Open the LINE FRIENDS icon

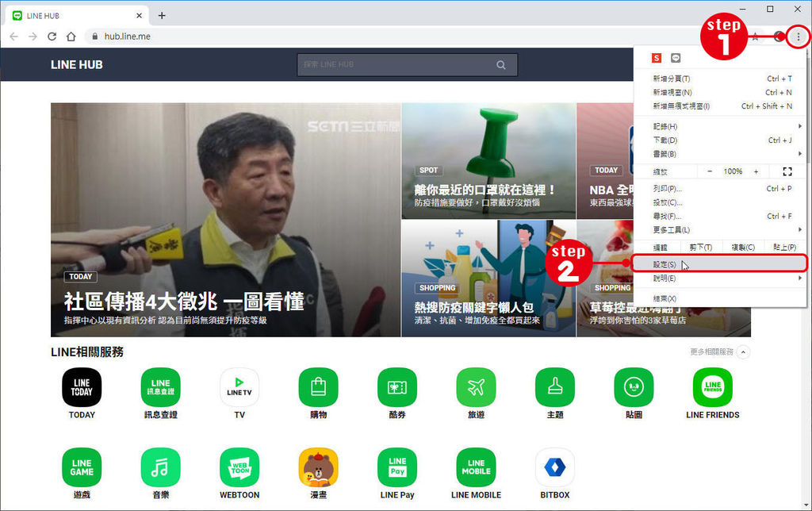[713, 387]
